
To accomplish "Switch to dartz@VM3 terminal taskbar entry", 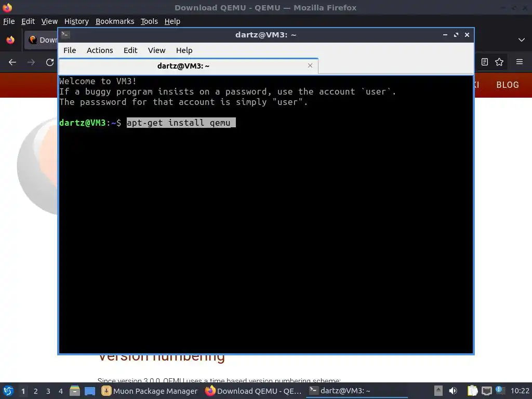I will 357,391.
